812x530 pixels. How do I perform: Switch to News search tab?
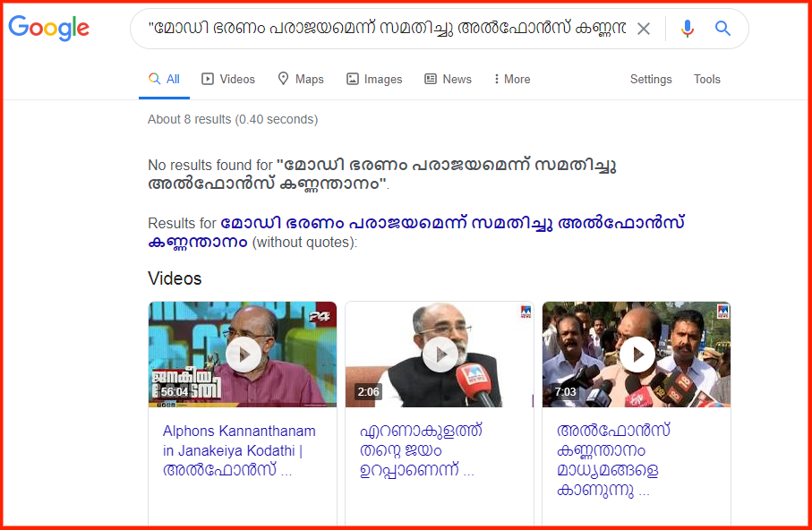point(448,80)
